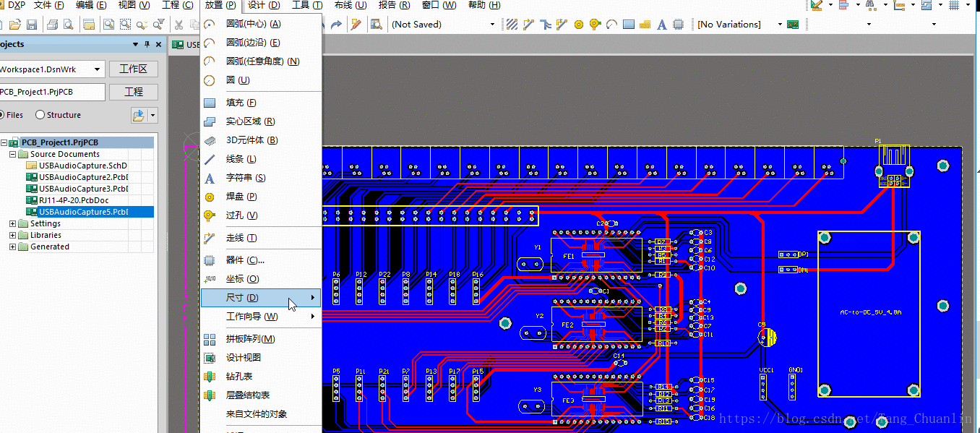Expand the Libraries folder in tree
Screen dimensions: 980x433
[x=13, y=235]
